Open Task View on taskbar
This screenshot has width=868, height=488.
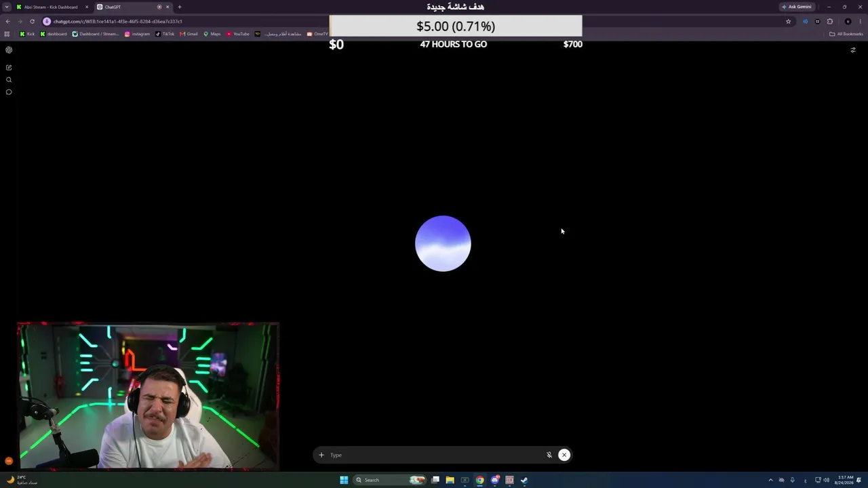[x=435, y=480]
